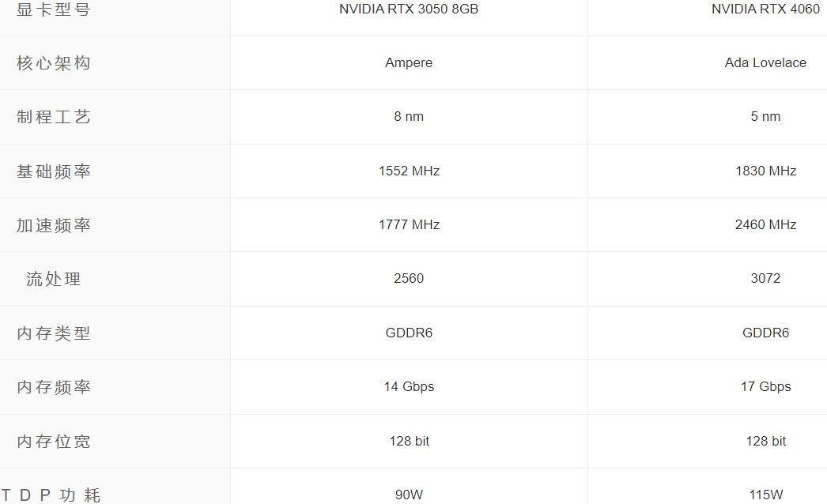
Task: Click the Ampere architecture cell
Action: (409, 63)
